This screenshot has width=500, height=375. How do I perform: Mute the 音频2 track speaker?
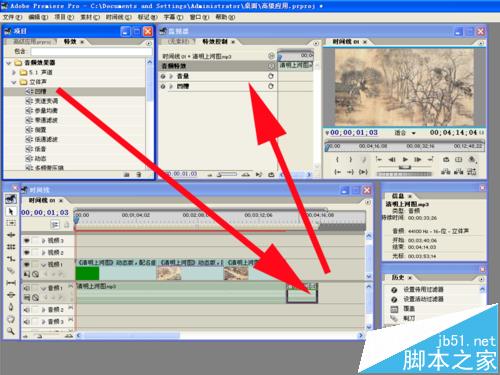pyautogui.click(x=27, y=310)
